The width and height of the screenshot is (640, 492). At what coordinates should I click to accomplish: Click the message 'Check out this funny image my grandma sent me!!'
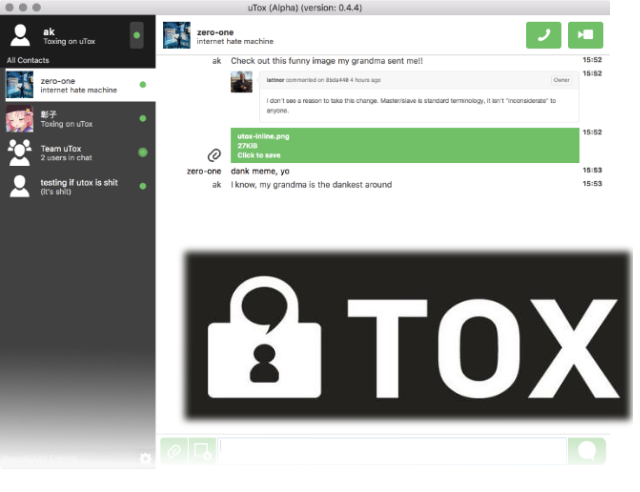[327, 61]
